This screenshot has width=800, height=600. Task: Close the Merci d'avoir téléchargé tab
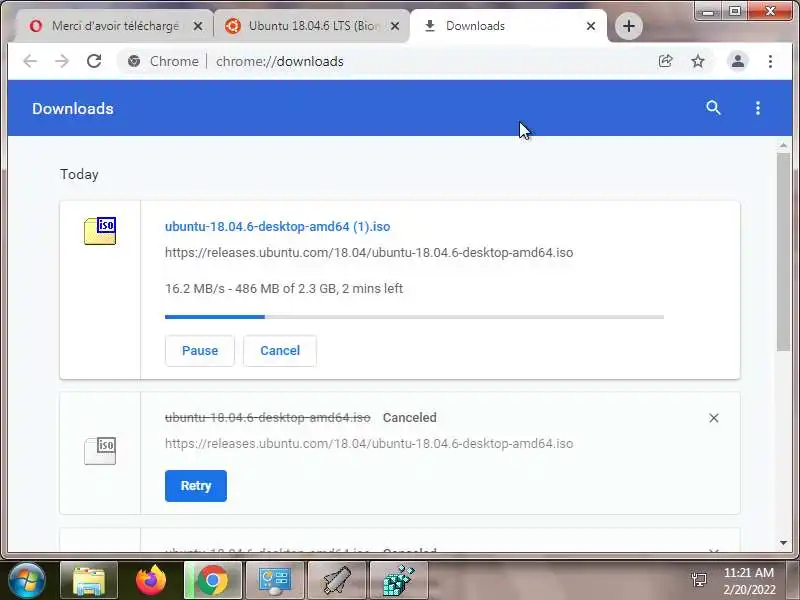coord(198,26)
